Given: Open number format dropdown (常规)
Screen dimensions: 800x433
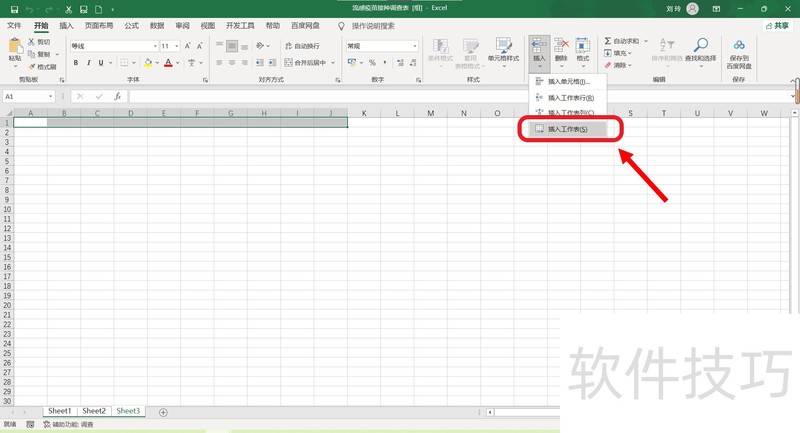Looking at the screenshot, I should tap(380, 46).
